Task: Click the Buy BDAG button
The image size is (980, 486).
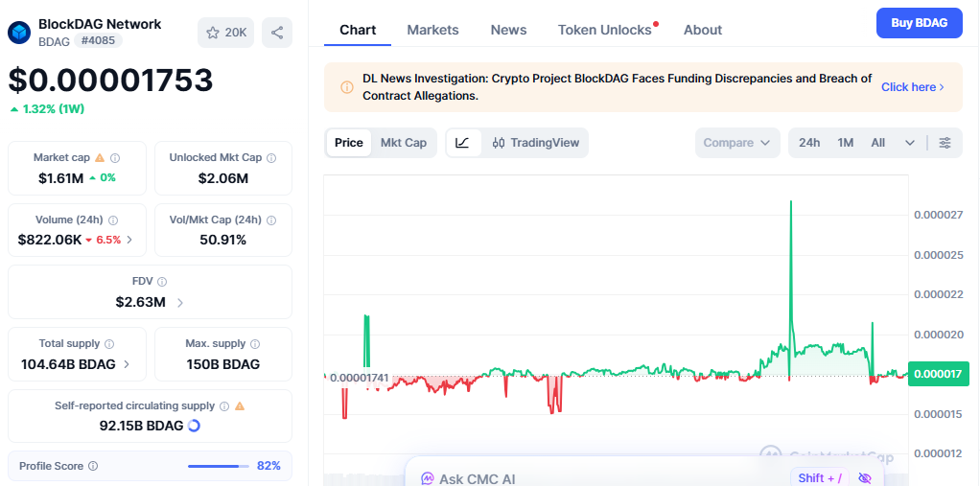Action: coord(919,23)
